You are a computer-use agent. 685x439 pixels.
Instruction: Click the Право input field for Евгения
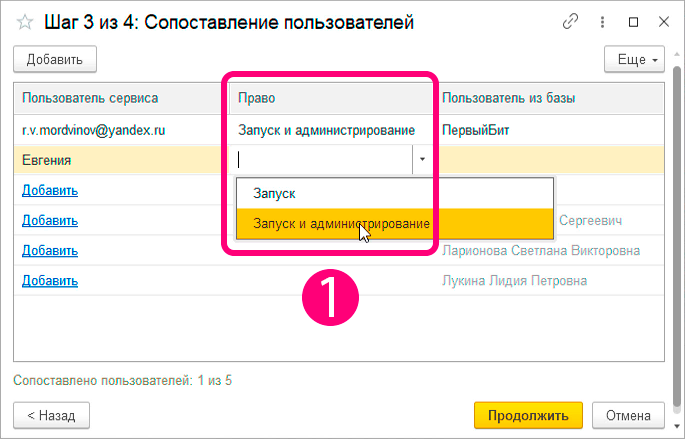321,160
